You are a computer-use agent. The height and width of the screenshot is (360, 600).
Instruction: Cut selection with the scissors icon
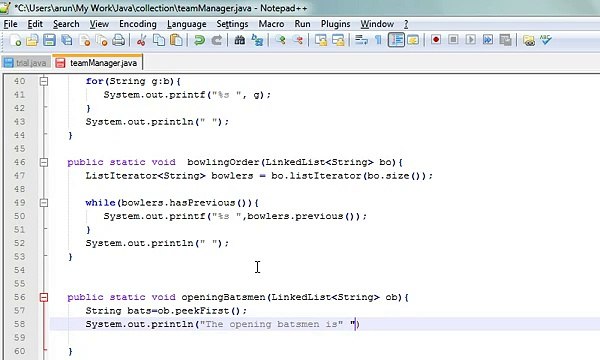(141, 40)
